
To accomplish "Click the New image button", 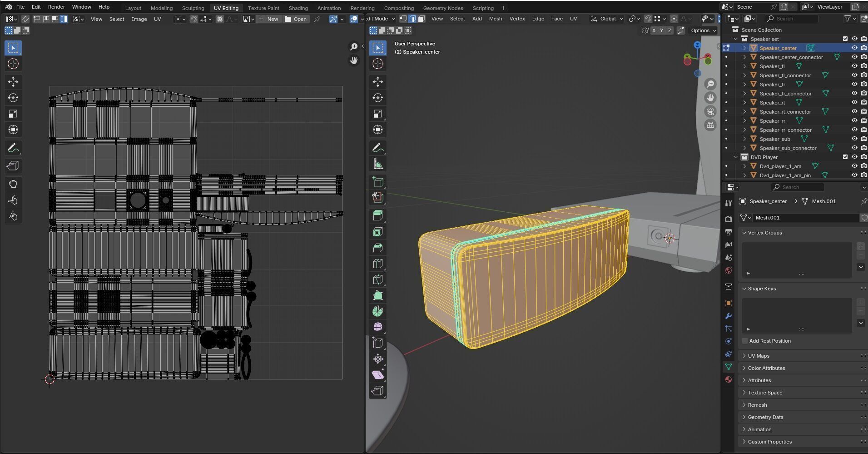I will point(268,19).
